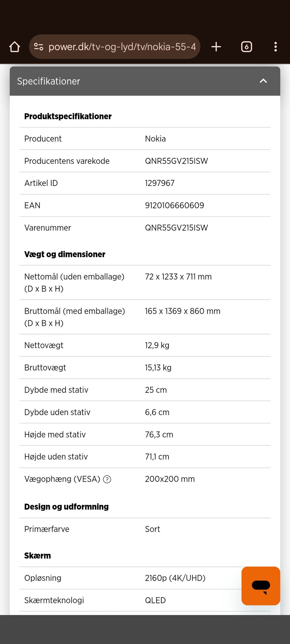The image size is (290, 644).
Task: Click the Producentens varekode value QNR55GV215ISW
Action: pos(176,161)
